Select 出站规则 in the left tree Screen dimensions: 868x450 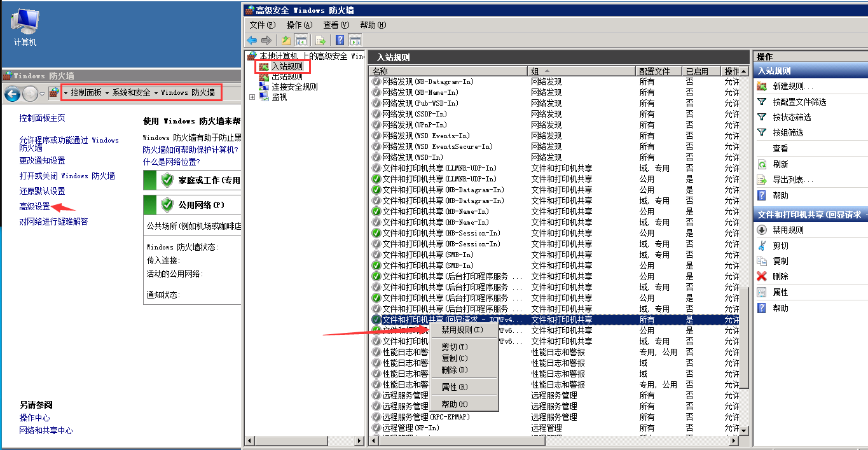pyautogui.click(x=287, y=76)
